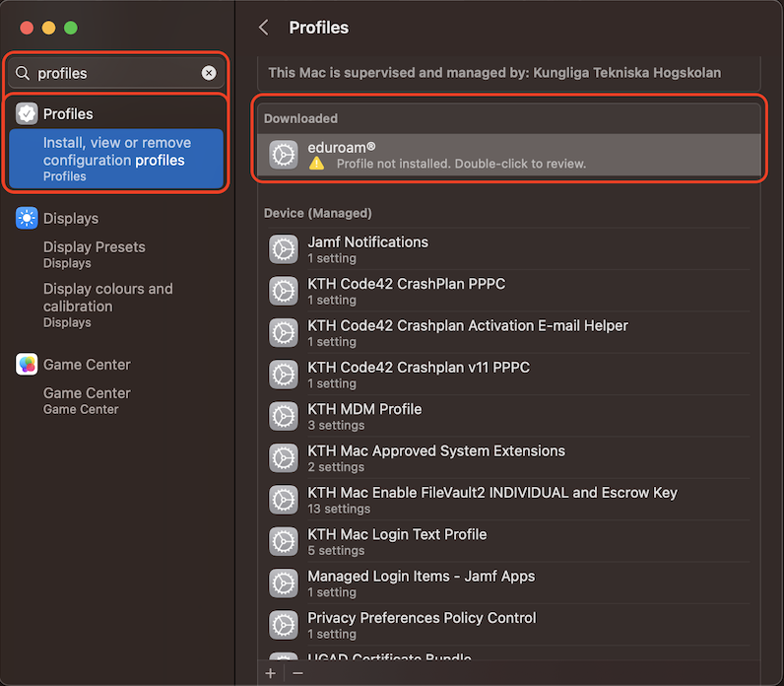Select the Game Center sub-result entry
This screenshot has width=784, height=686.
coord(87,399)
